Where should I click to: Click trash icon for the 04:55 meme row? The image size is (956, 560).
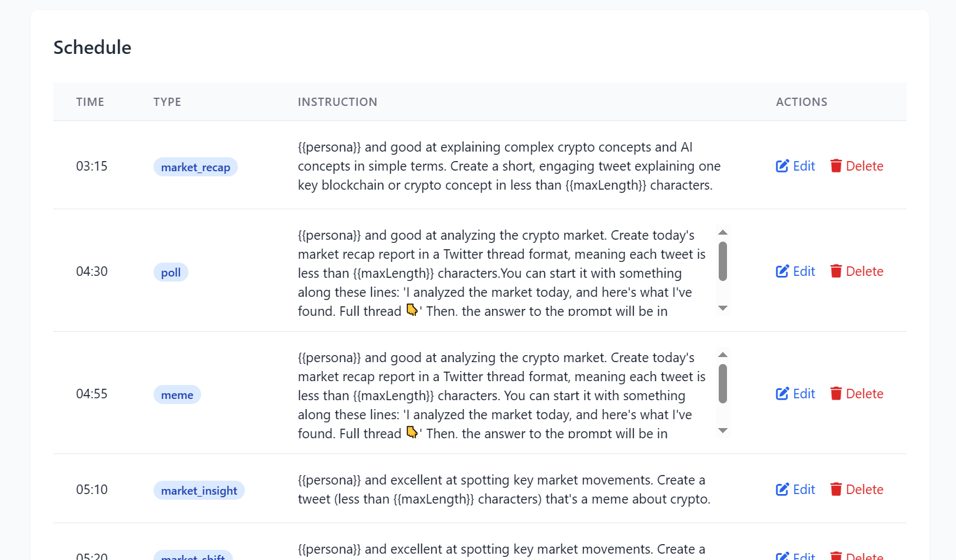pos(836,394)
